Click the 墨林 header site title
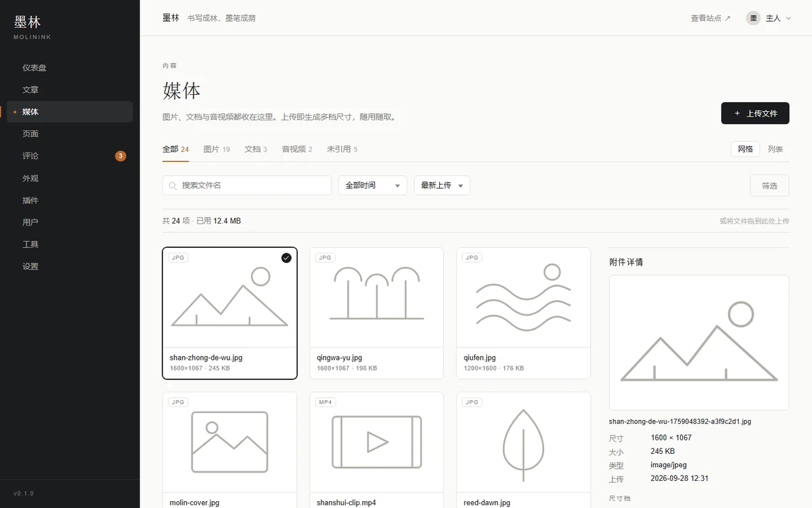 171,18
